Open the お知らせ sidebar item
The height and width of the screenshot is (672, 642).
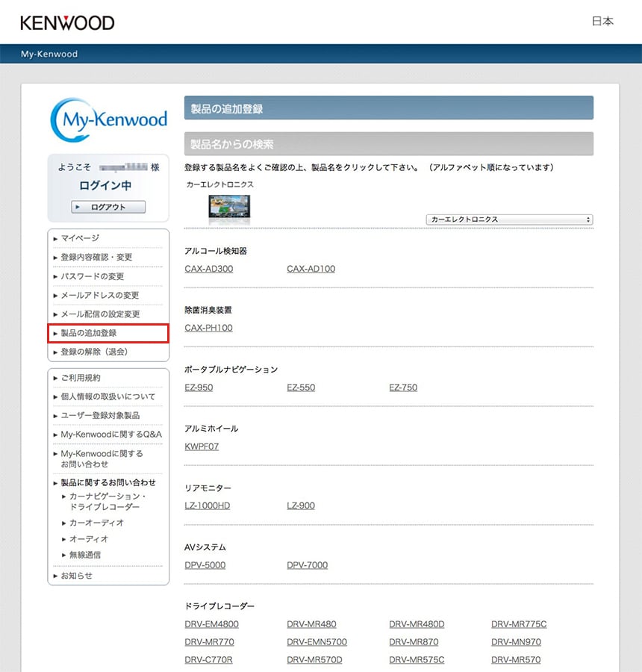tap(77, 576)
